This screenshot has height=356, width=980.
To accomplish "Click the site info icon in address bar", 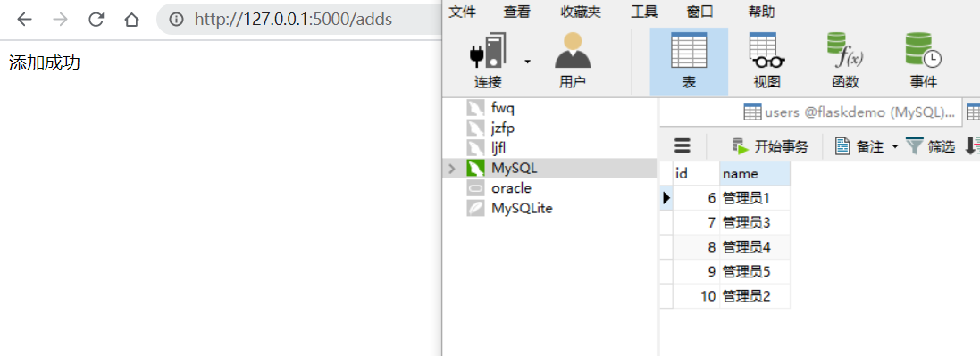I will pos(177,20).
